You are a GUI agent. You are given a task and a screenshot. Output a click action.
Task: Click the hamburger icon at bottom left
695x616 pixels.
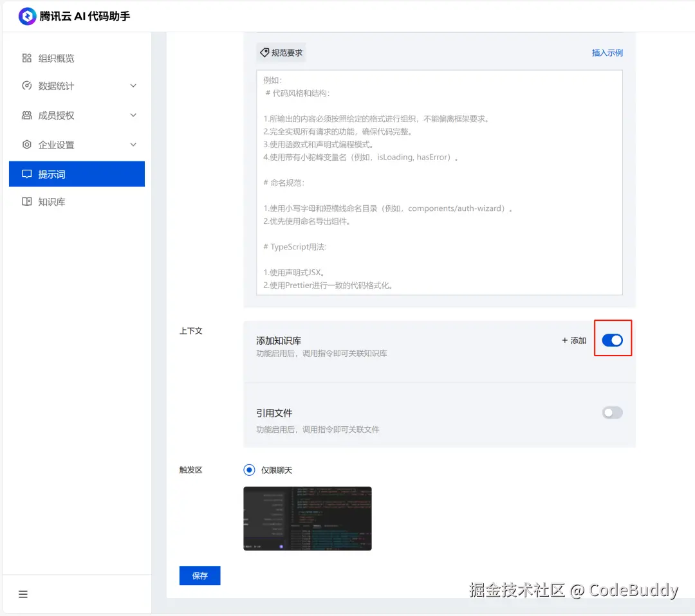[x=23, y=594]
